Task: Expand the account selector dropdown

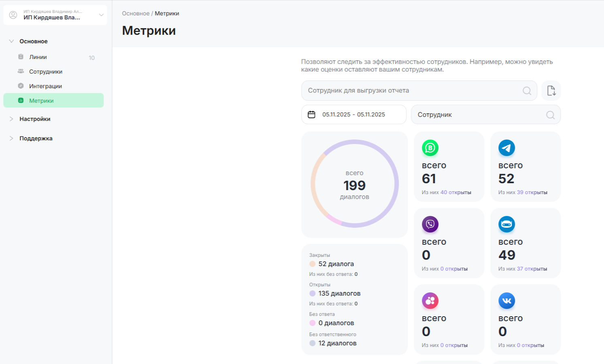Action: [x=101, y=15]
